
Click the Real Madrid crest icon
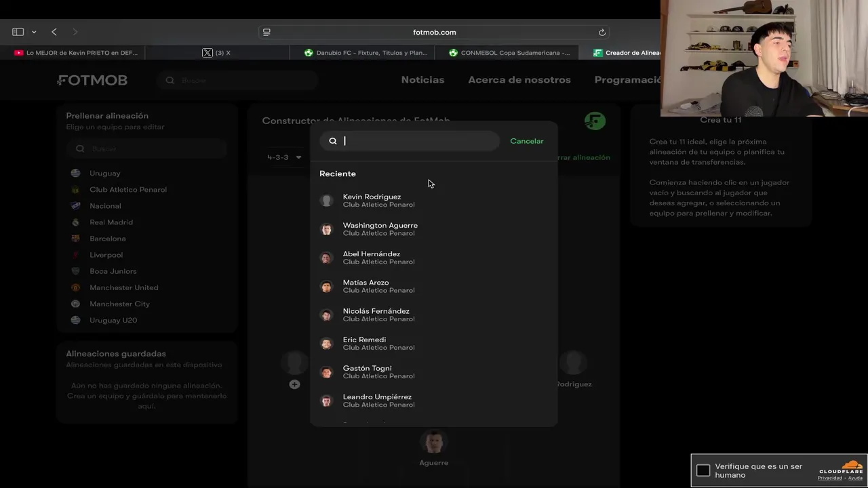click(75, 222)
